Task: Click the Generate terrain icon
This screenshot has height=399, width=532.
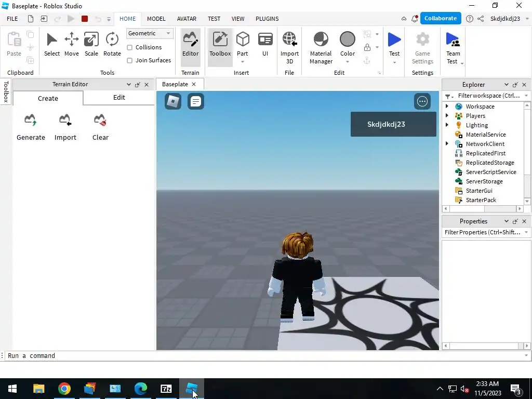Action: (x=31, y=120)
